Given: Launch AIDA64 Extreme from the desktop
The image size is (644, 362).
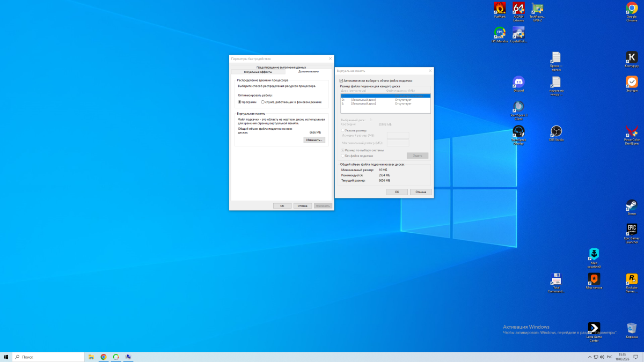Looking at the screenshot, I should click(518, 9).
